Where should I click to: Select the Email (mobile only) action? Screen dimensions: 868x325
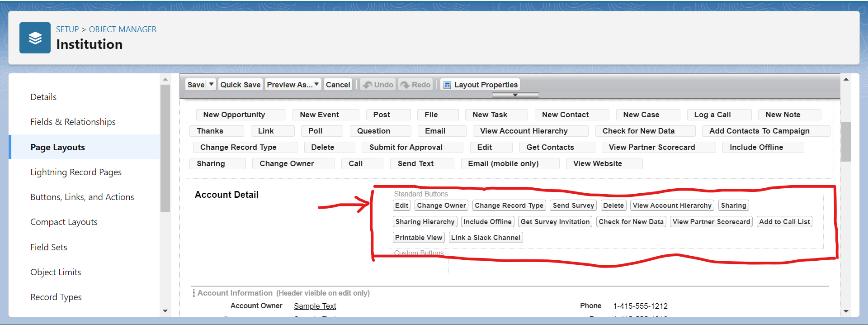[x=510, y=163]
